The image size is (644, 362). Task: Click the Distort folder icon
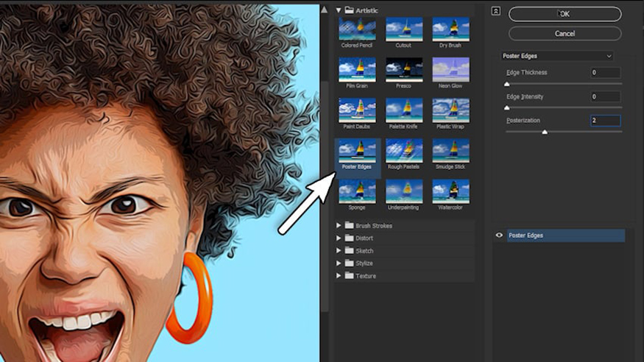point(349,238)
